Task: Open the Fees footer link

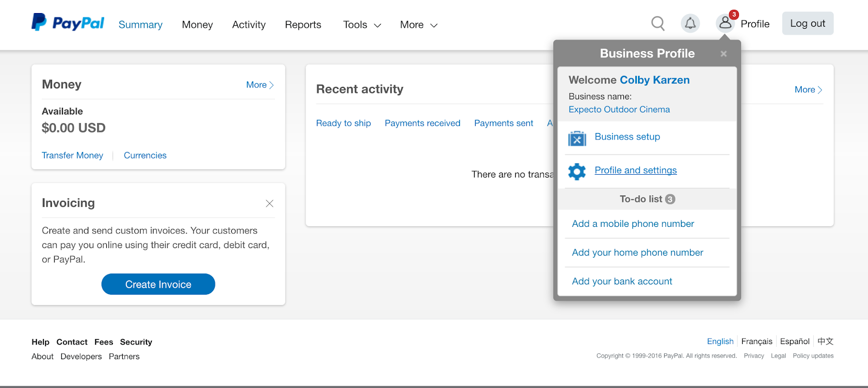Action: [104, 342]
